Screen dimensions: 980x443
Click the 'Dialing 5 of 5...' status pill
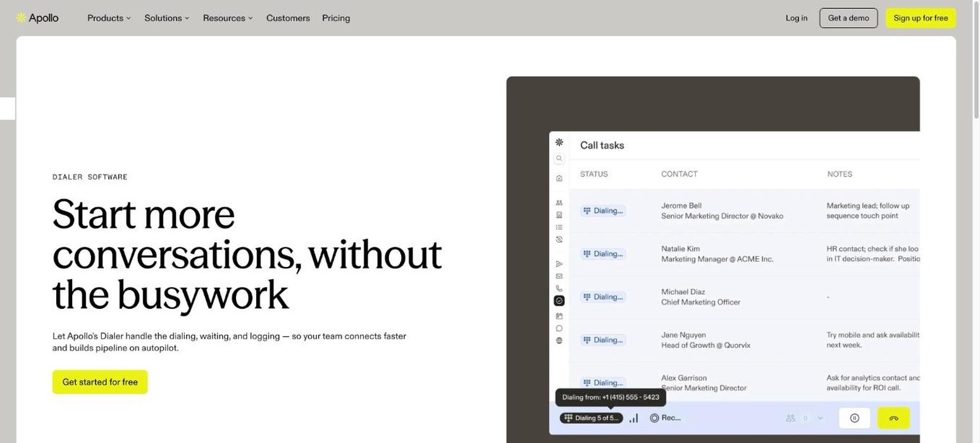click(x=591, y=418)
